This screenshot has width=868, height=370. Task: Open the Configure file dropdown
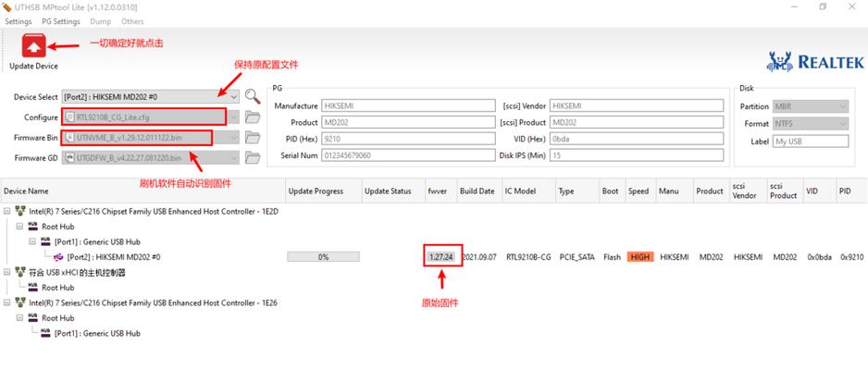click(x=234, y=117)
